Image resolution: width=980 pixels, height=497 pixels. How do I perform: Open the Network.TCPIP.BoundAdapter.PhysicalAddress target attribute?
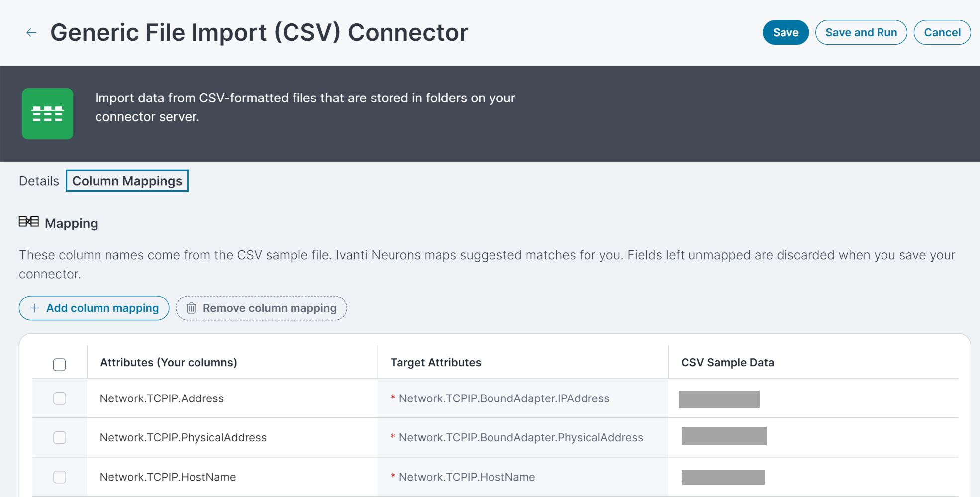point(521,438)
